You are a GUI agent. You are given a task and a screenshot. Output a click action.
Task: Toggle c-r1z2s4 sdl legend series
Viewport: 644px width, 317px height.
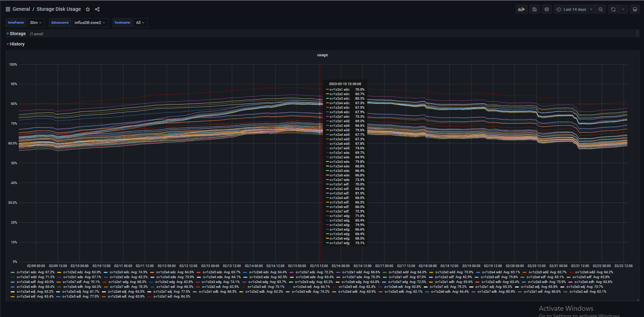[x=26, y=297]
